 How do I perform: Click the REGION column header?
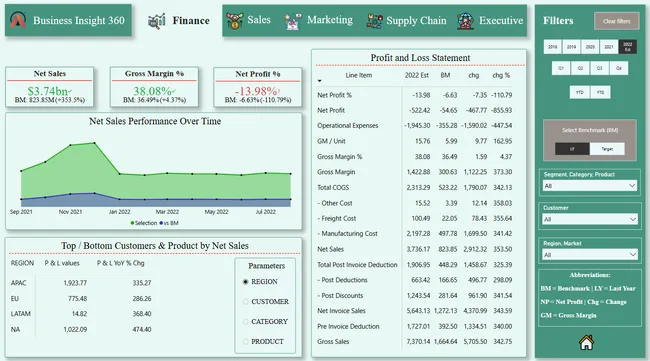click(x=22, y=263)
